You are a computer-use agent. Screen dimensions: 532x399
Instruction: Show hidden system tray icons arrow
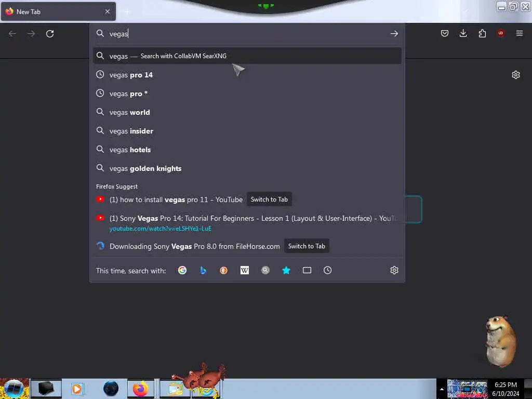(442, 389)
